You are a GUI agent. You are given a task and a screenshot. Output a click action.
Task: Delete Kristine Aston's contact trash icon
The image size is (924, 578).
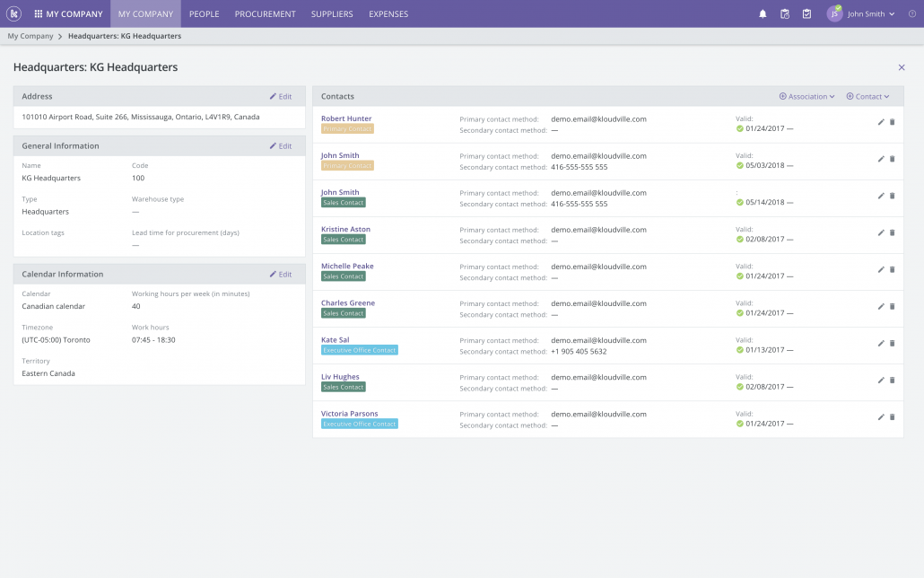click(x=893, y=232)
